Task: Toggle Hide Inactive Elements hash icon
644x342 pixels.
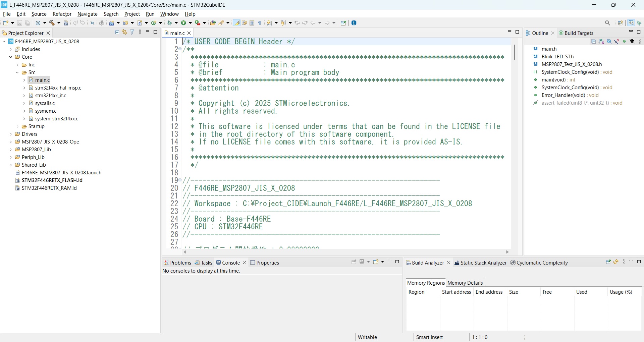Action: click(x=632, y=42)
